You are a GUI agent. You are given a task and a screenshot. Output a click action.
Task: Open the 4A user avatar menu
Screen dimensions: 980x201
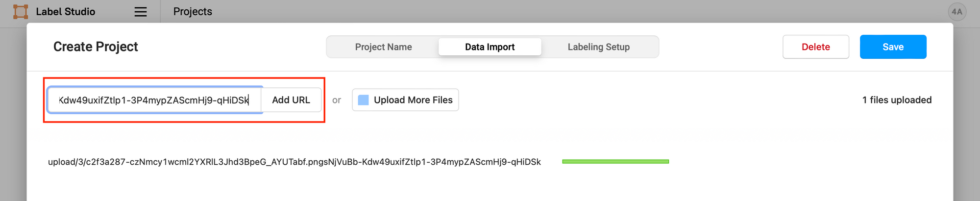(x=957, y=12)
